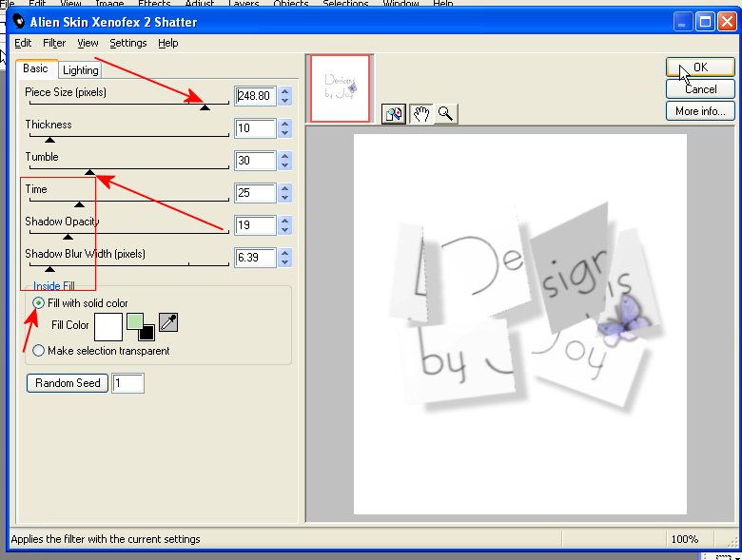The width and height of the screenshot is (742, 560).
Task: Click the shattered image preview
Action: coord(520,324)
